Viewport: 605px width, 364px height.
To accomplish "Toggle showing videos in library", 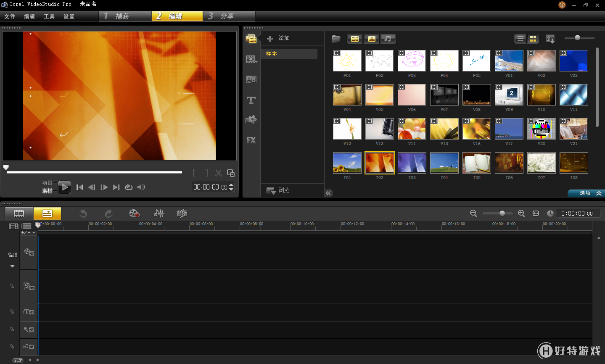I will tap(355, 39).
